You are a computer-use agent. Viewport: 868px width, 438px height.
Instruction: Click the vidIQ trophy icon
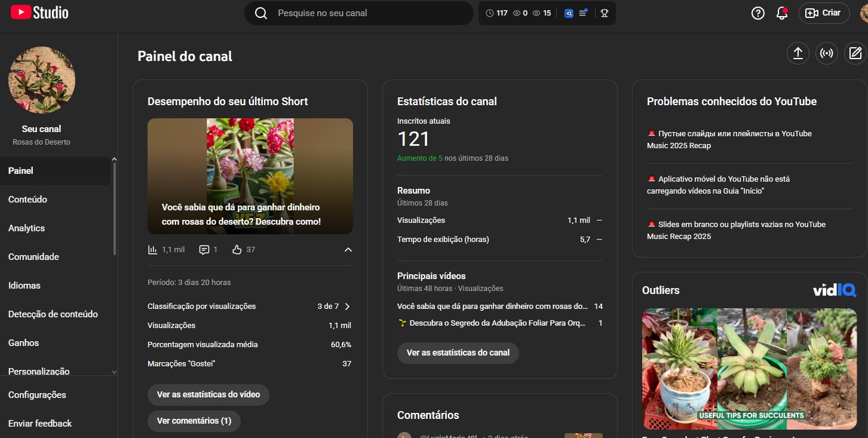605,13
